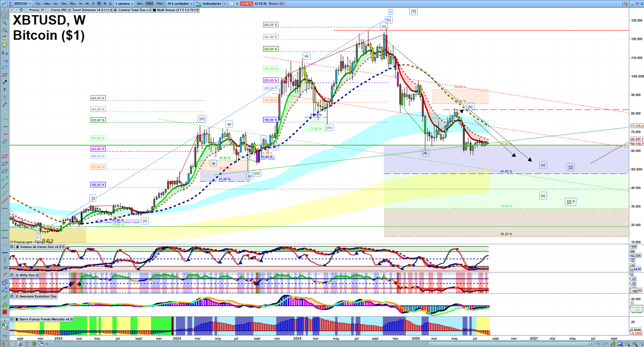The width and height of the screenshot is (644, 347).
Task: Select the W weekly timeframe
Action: click(x=99, y=4)
